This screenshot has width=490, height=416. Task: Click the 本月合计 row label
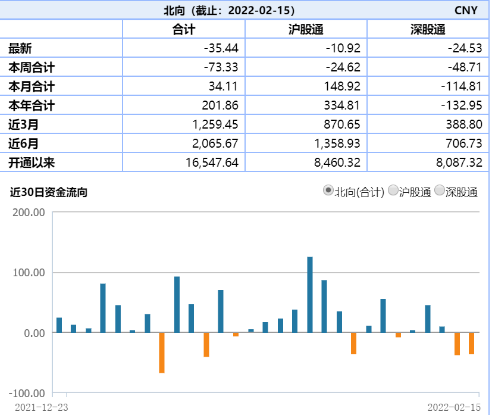point(32,87)
